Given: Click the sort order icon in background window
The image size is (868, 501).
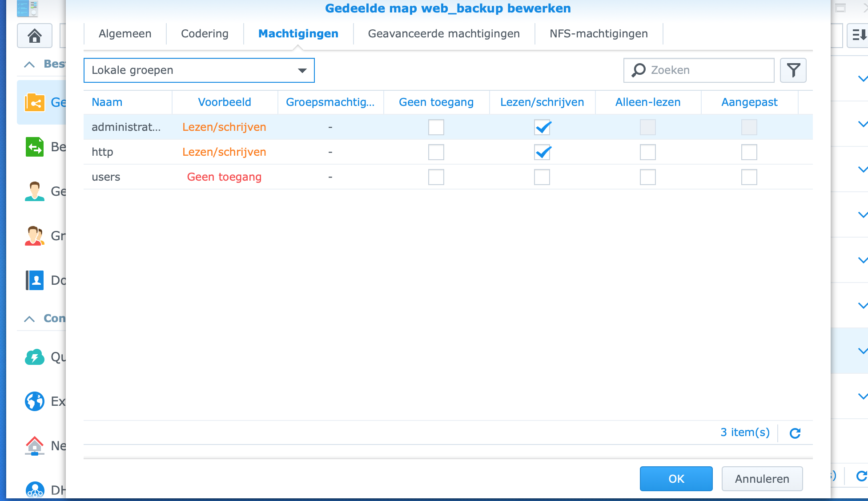Looking at the screenshot, I should [x=858, y=35].
